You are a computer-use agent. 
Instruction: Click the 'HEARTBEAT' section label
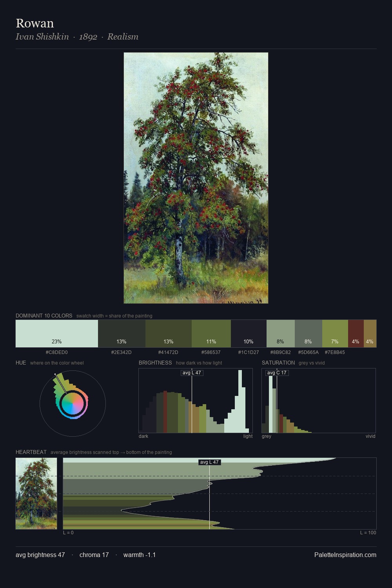tap(31, 452)
